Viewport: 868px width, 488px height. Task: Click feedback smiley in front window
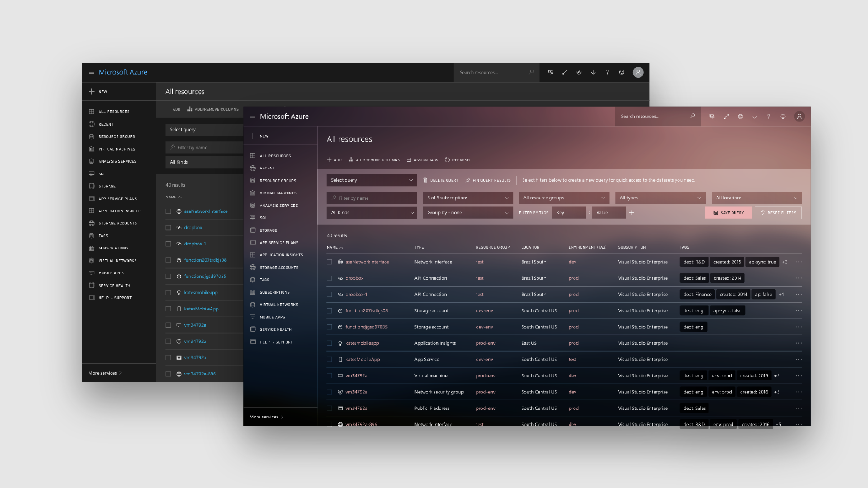point(783,116)
